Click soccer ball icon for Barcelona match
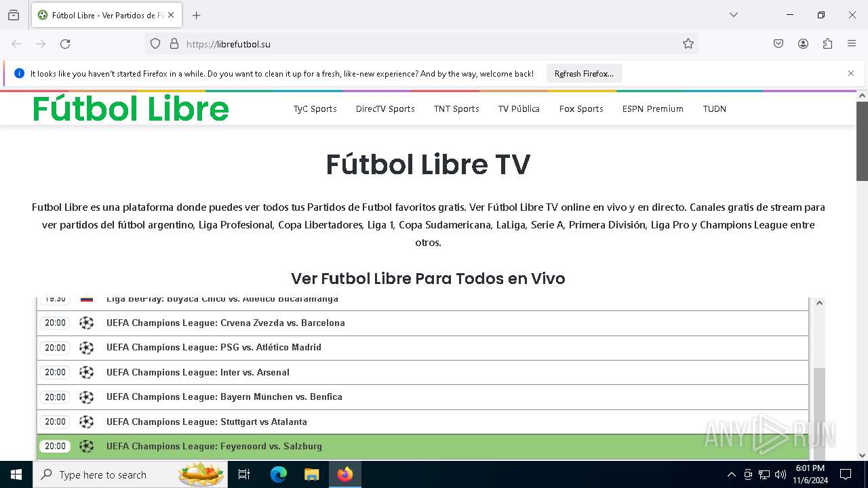Viewport: 868px width, 488px height. [x=86, y=323]
